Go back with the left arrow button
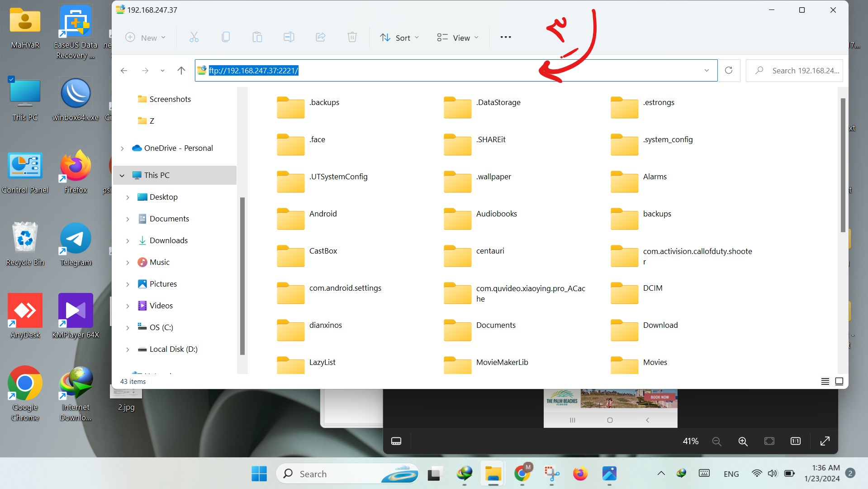The height and width of the screenshot is (489, 868). click(124, 71)
